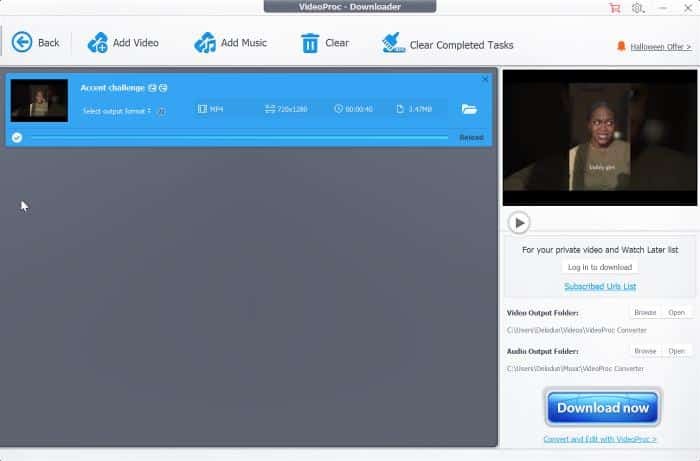This screenshot has width=700, height=461.
Task: Click the Accent challenge title text
Action: pyautogui.click(x=112, y=88)
